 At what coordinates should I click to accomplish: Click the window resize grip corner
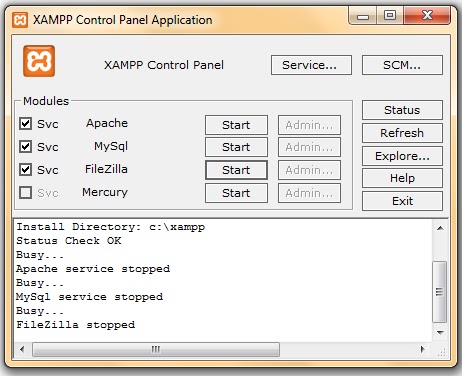(441, 352)
